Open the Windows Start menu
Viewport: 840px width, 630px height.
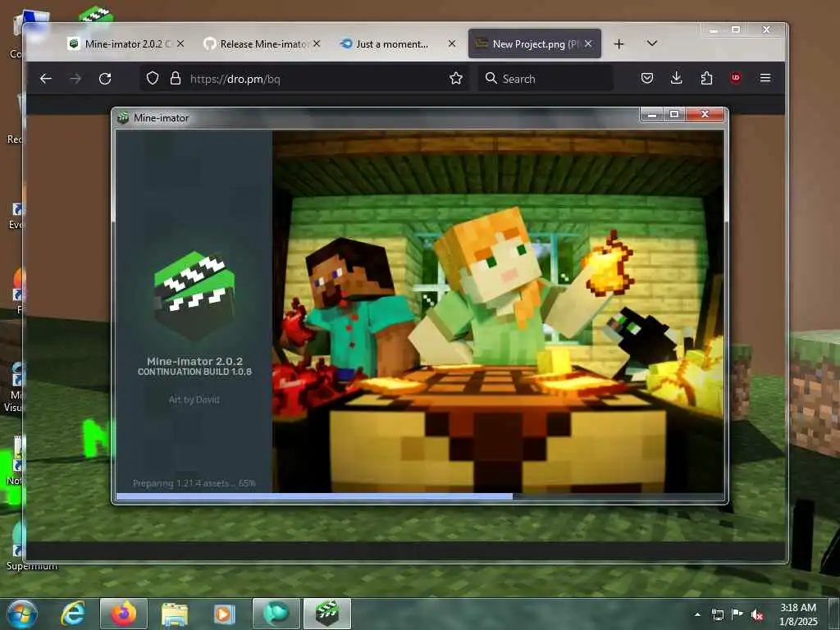tap(22, 614)
